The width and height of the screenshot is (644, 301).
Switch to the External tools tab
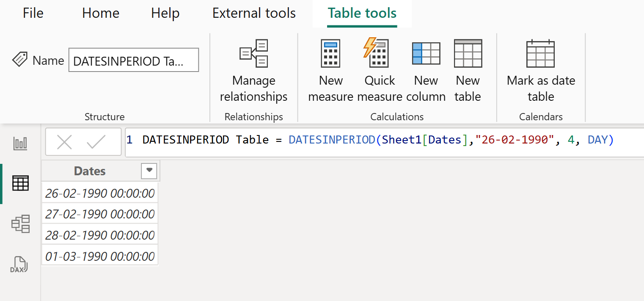coord(253,13)
